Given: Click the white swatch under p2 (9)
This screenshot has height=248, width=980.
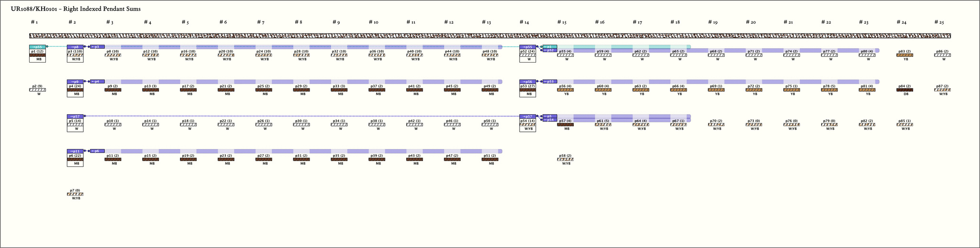Looking at the screenshot, I should coord(37,90).
